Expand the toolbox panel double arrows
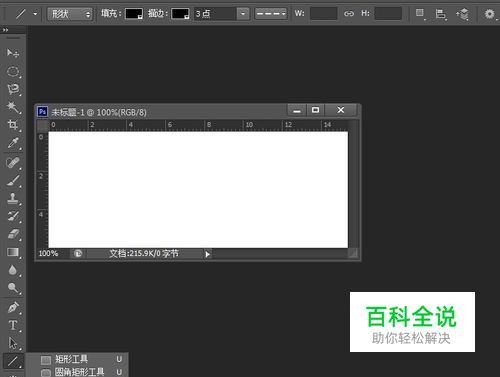500x377 pixels. click(x=5, y=30)
